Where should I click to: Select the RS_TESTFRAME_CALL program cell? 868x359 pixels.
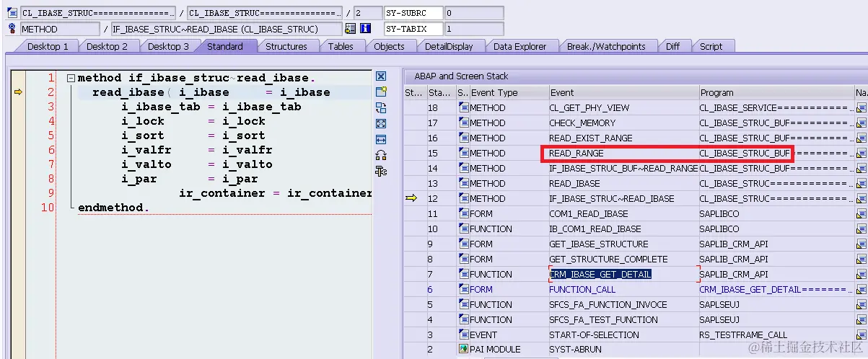[776, 335]
